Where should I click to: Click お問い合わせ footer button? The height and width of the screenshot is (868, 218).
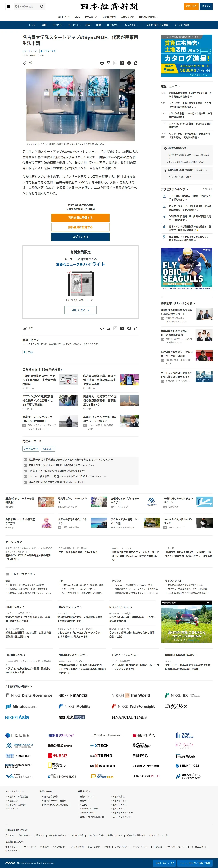click(164, 863)
